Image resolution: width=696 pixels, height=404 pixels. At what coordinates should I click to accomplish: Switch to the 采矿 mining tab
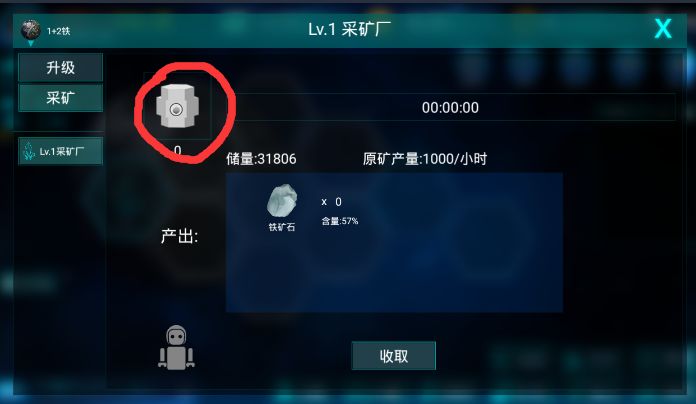point(60,97)
